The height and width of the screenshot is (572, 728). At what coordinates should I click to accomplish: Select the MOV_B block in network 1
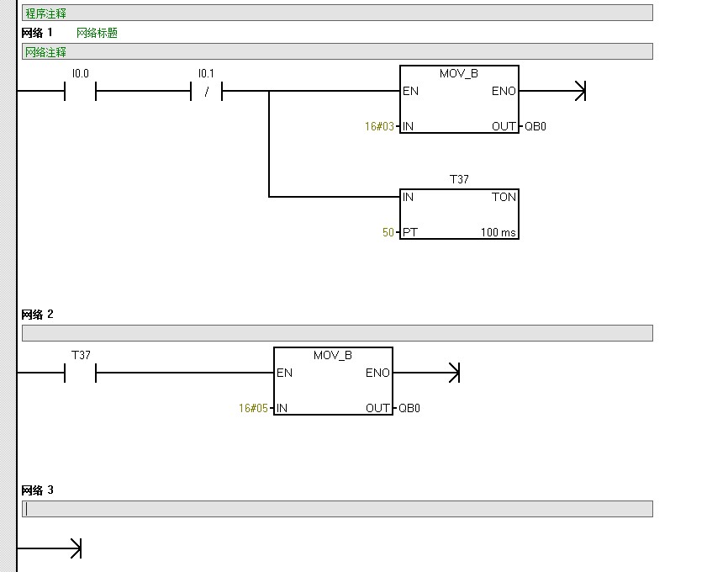click(459, 101)
